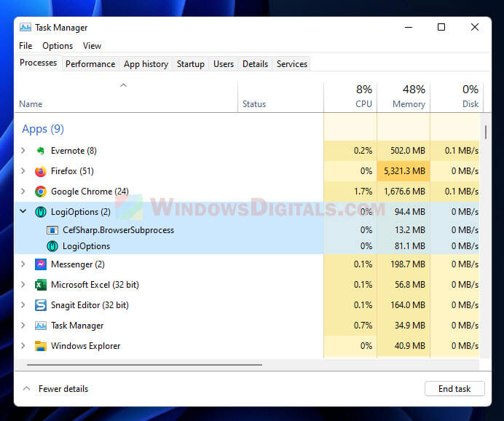Image resolution: width=504 pixels, height=421 pixels.
Task: Collapse the LogiOptions (2) group
Action: [23, 211]
